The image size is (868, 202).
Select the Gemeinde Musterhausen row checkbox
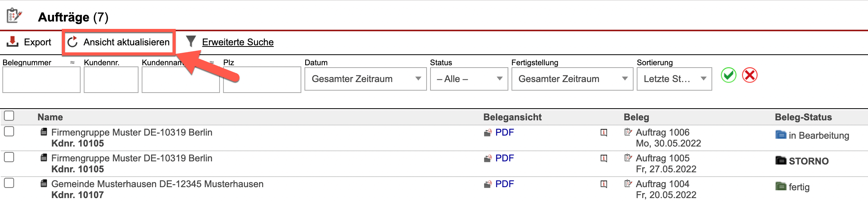(9, 183)
